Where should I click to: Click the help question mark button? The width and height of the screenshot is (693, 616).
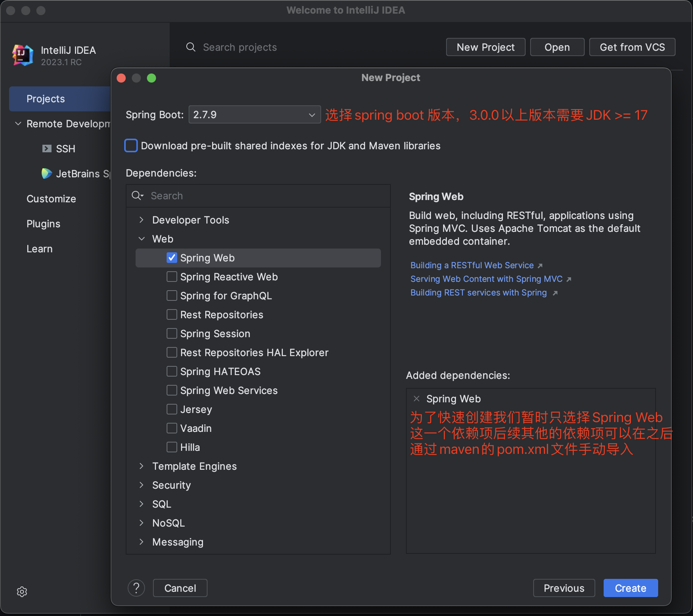(136, 588)
